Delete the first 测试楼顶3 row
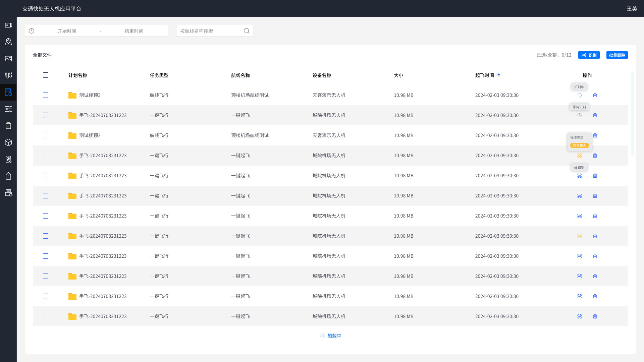This screenshot has height=362, width=644. 595,95
